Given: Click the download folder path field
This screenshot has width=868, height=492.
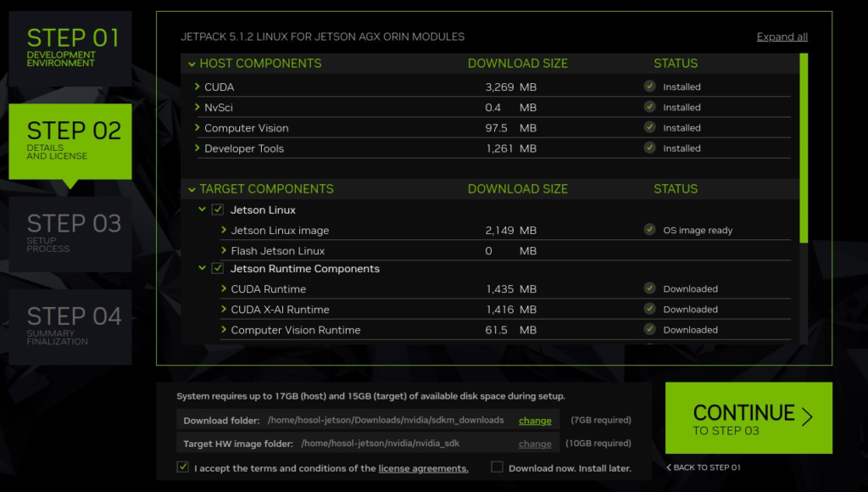Looking at the screenshot, I should click(x=386, y=420).
